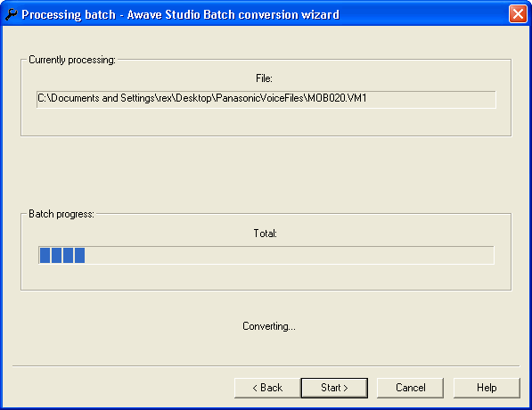This screenshot has height=410, width=532.
Task: Open Help for the wizard
Action: 487,388
